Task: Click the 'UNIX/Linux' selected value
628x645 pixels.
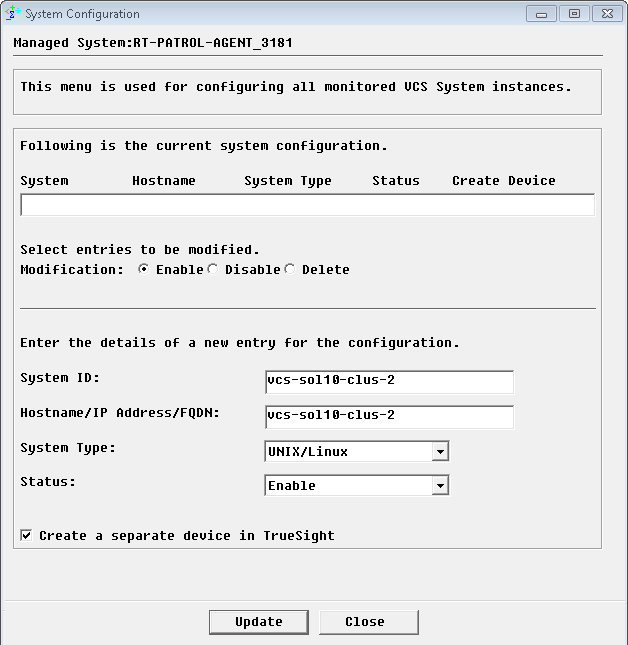Action: pyautogui.click(x=308, y=452)
